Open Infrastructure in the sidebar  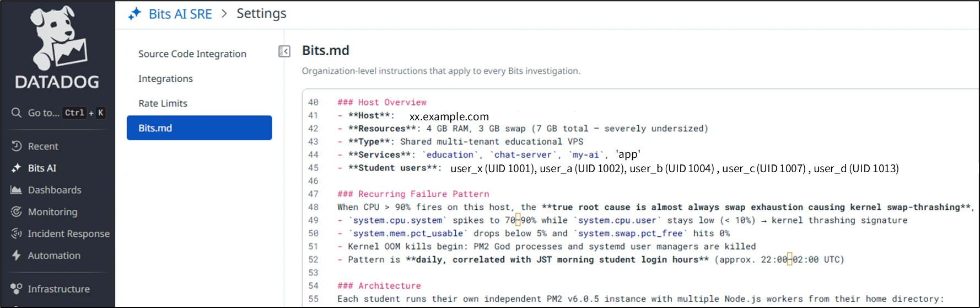tap(58, 289)
